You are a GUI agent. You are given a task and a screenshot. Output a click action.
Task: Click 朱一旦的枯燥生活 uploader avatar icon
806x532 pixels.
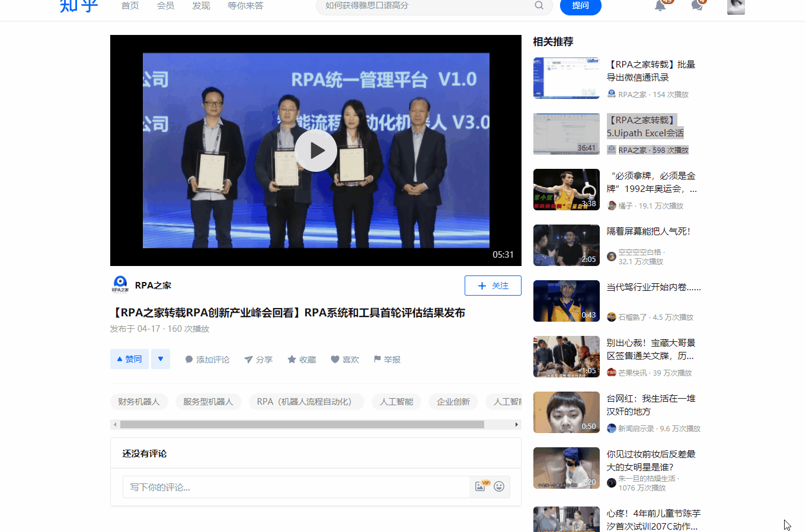[612, 483]
